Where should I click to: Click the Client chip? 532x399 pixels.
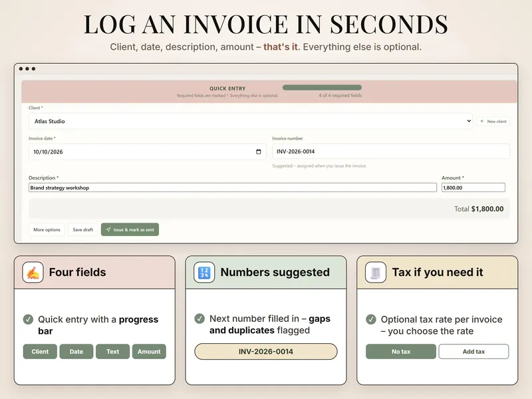tap(40, 352)
